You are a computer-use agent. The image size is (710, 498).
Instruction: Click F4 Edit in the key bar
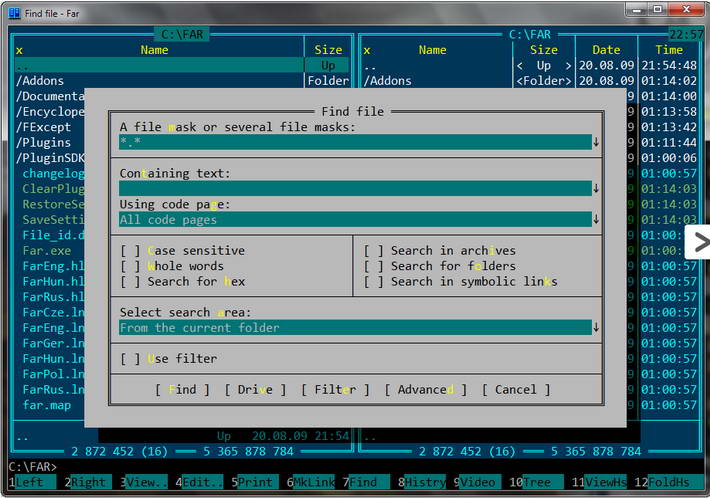pyautogui.click(x=199, y=482)
